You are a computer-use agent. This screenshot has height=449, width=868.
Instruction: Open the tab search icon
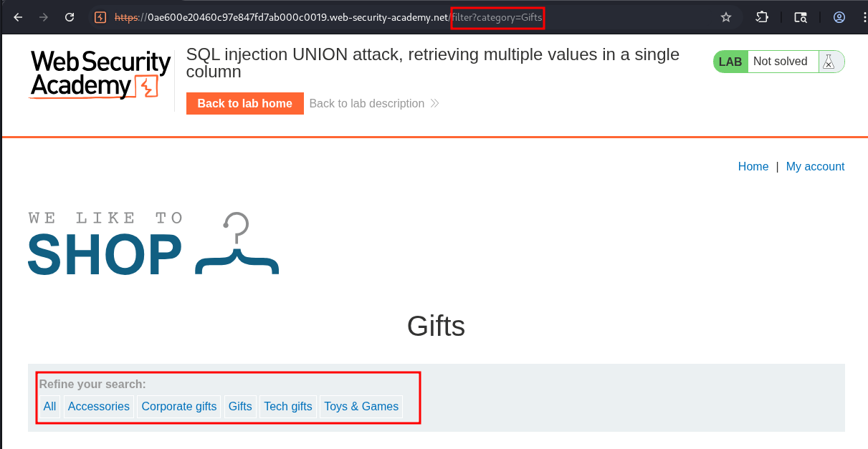[801, 17]
